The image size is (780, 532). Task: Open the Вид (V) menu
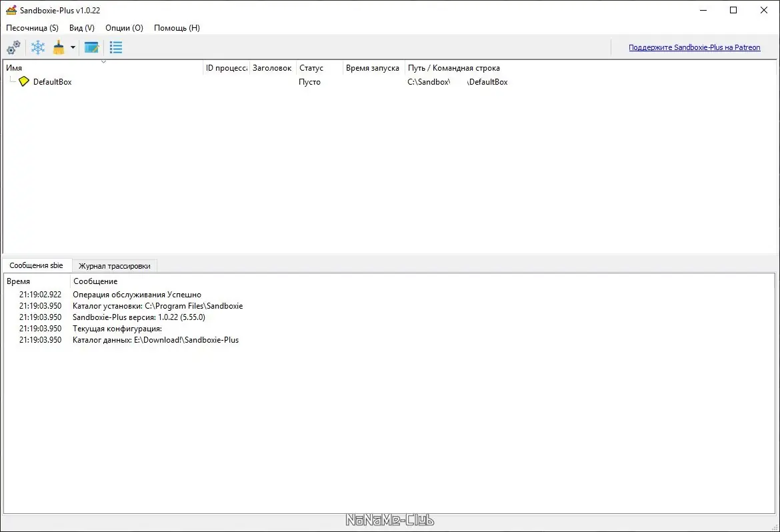[x=81, y=28]
